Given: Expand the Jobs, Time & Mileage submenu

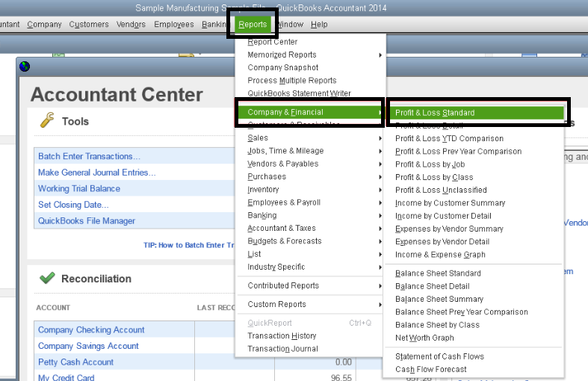Looking at the screenshot, I should [310, 151].
